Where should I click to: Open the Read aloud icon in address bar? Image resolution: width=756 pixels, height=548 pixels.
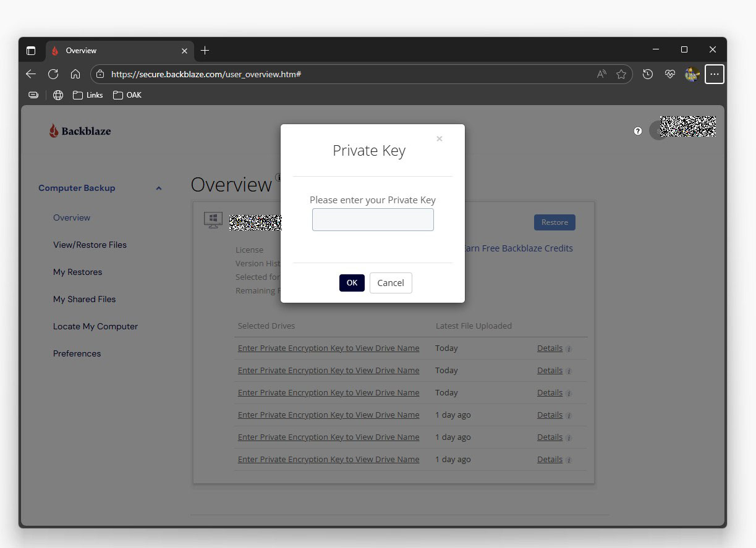[x=601, y=74]
